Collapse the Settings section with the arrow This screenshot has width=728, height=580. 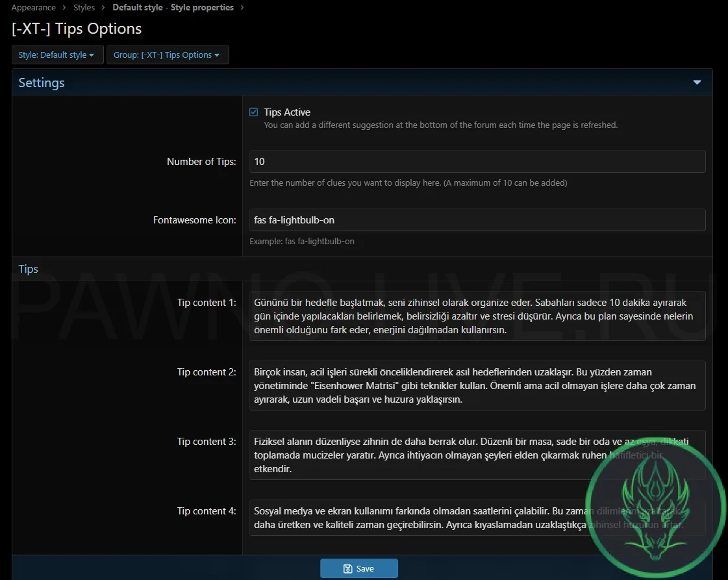point(697,82)
